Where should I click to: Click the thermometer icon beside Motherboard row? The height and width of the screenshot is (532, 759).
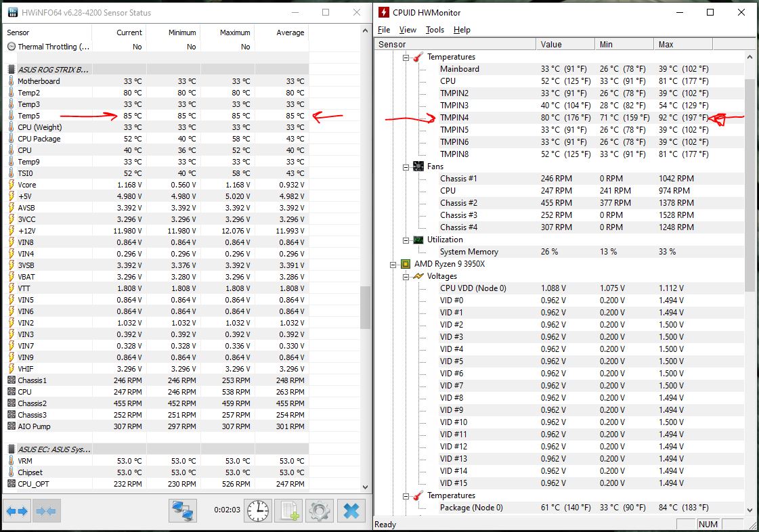[x=11, y=81]
